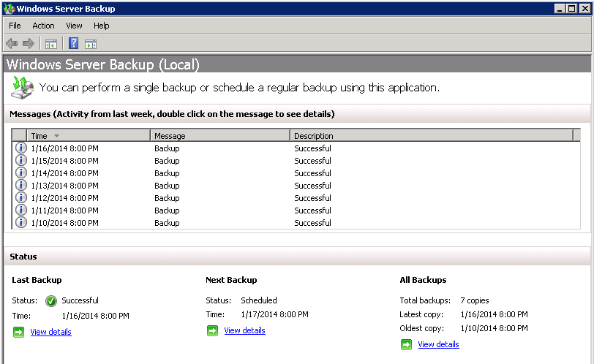Image resolution: width=594 pixels, height=364 pixels.
Task: Click the info icon for the 1/10/2014 backup
Action: [20, 222]
